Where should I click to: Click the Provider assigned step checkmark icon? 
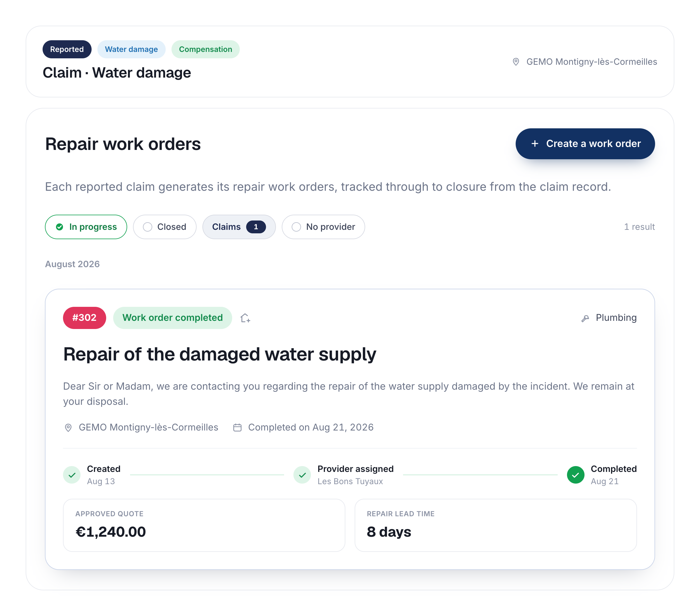click(302, 475)
